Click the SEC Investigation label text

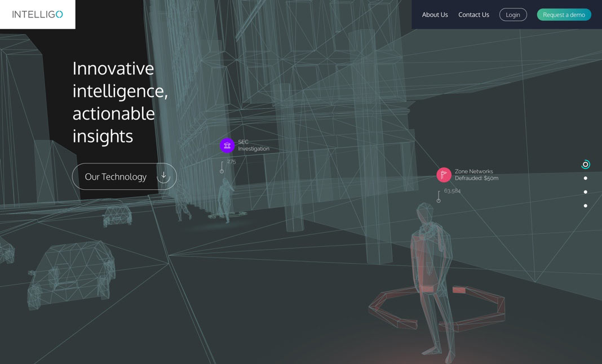click(253, 145)
